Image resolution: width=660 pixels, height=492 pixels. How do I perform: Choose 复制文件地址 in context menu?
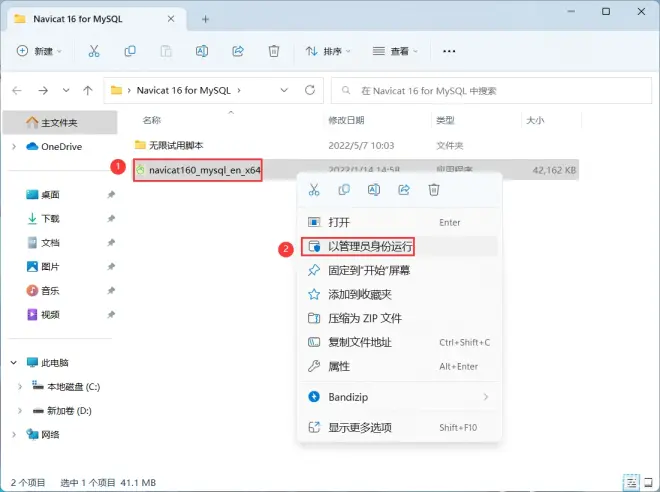[399, 342]
